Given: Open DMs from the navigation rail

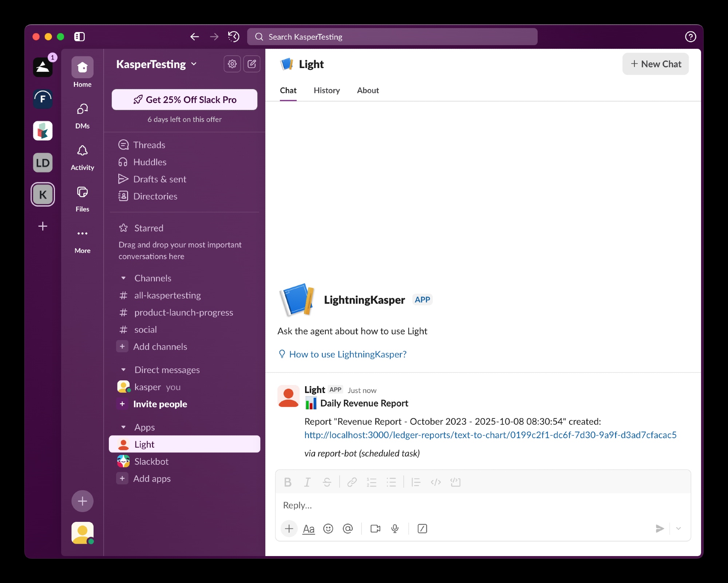Looking at the screenshot, I should pyautogui.click(x=82, y=116).
